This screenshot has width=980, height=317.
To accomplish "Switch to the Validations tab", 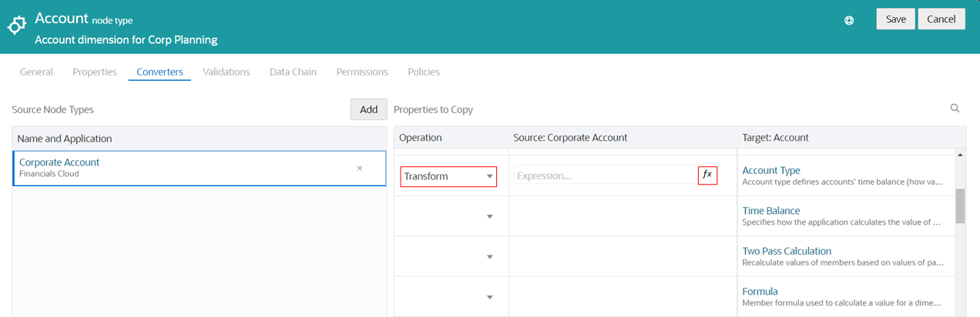I will point(227,72).
